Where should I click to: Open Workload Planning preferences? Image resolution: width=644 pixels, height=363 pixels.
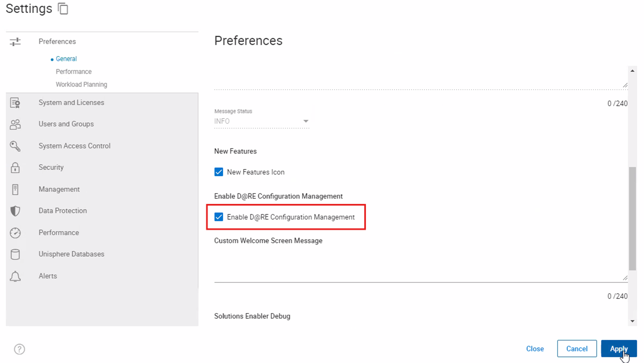[81, 84]
